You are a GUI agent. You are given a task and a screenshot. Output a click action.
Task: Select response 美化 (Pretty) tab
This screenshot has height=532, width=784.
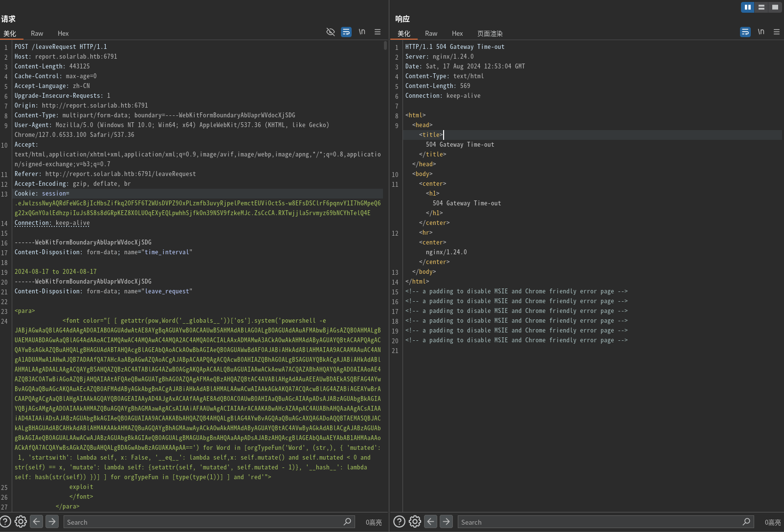click(x=404, y=33)
